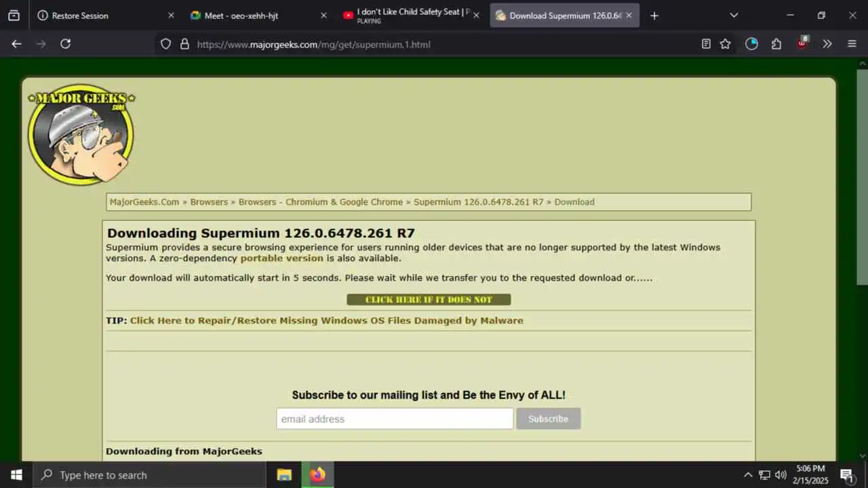Go forward to next page
868x488 pixels.
click(x=41, y=44)
